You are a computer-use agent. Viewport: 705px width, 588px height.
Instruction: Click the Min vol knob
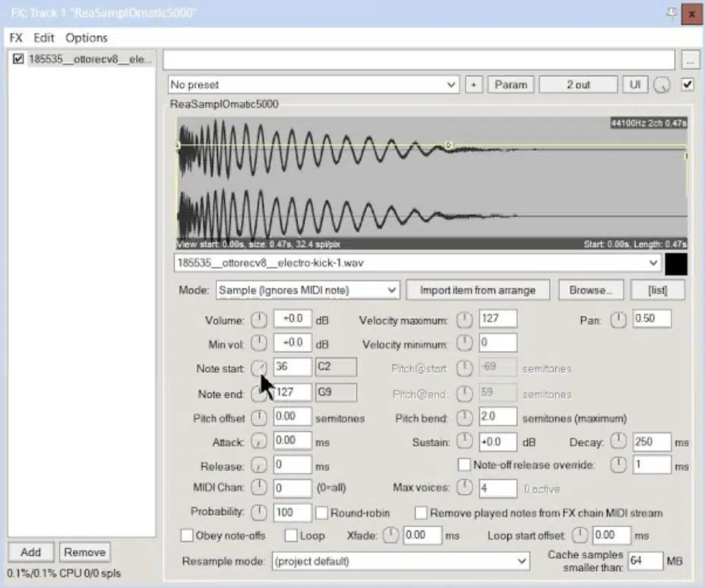(x=258, y=343)
